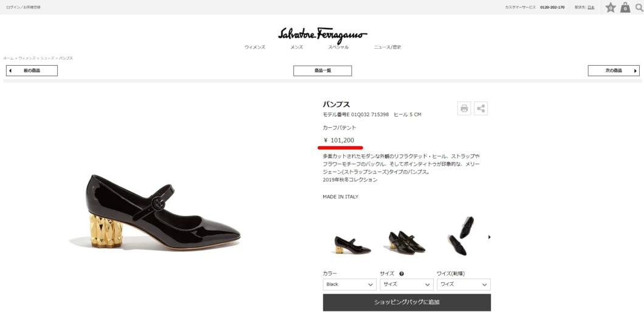Click the size guide question mark icon
The image size is (644, 317).
coord(402,273)
